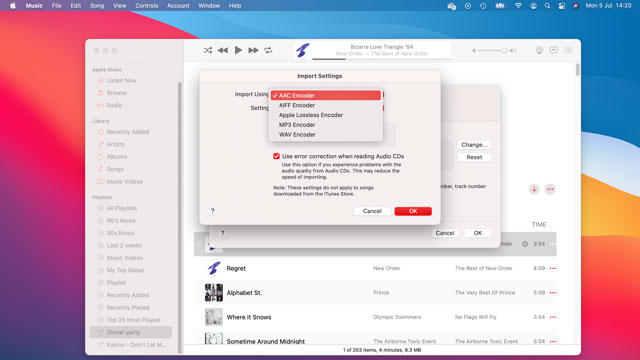640x360 pixels.
Task: Open more options for Alphabet St.
Action: [x=553, y=293]
